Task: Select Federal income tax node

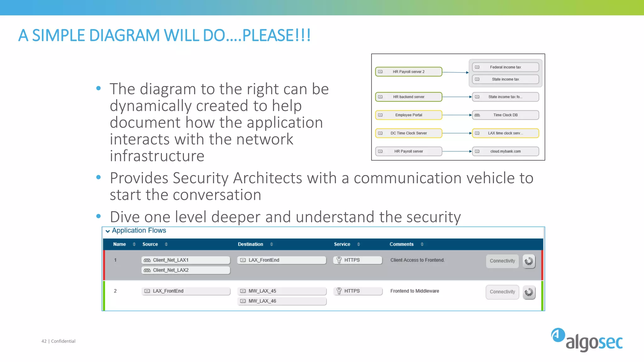Action: point(506,67)
